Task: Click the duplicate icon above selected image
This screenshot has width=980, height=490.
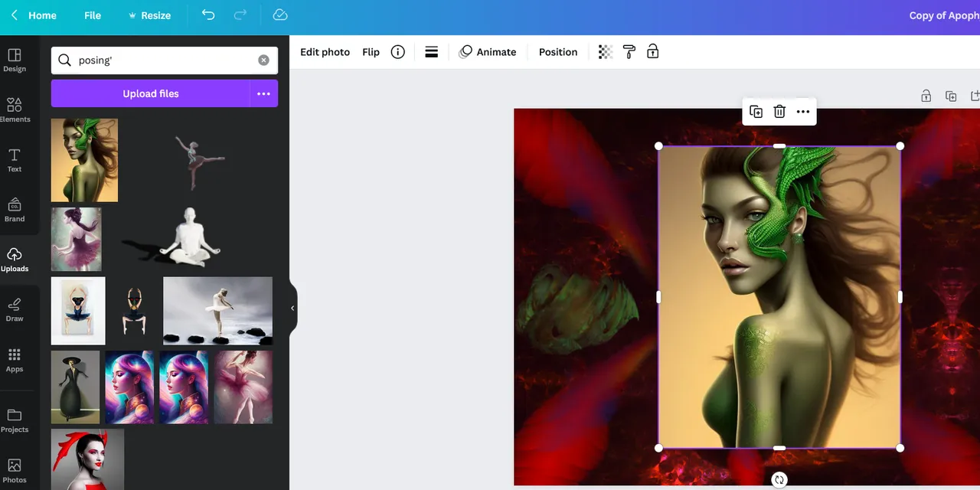Action: click(x=756, y=112)
